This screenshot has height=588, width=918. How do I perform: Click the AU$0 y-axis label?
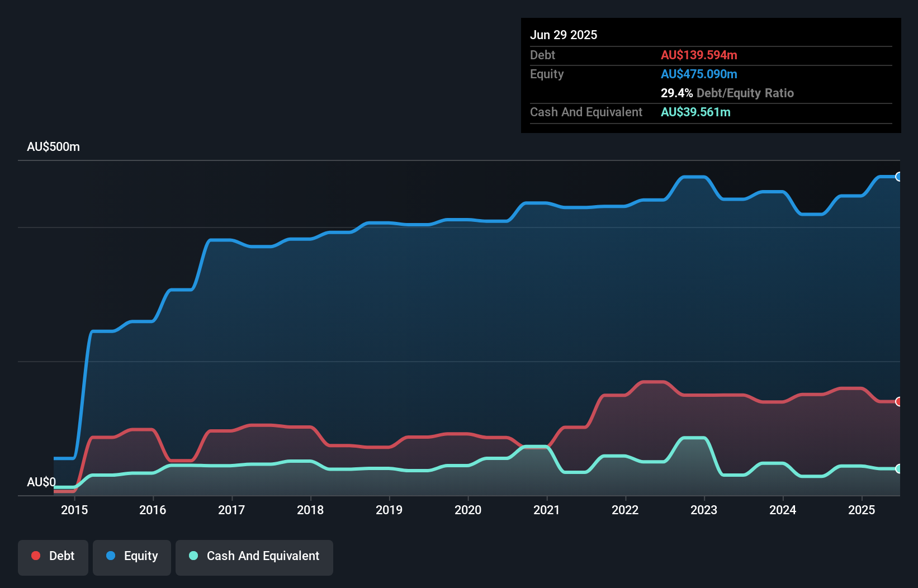41,482
